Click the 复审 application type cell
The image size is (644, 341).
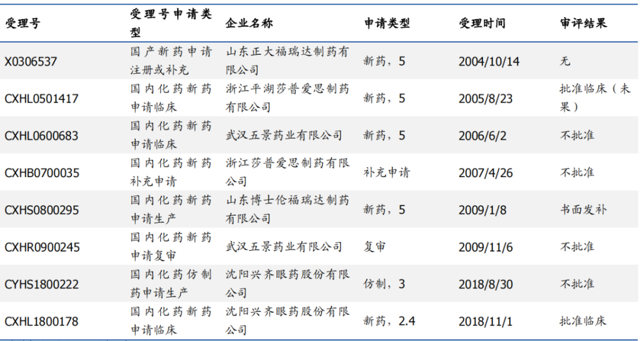click(375, 247)
